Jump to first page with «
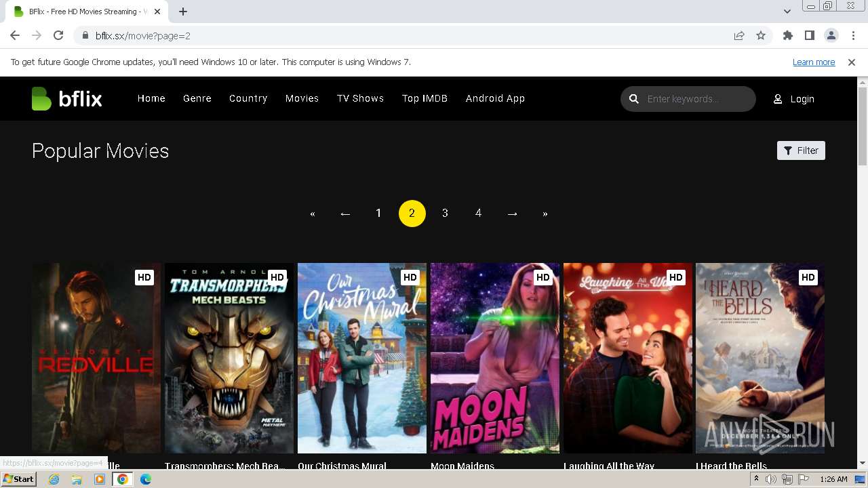 point(312,213)
